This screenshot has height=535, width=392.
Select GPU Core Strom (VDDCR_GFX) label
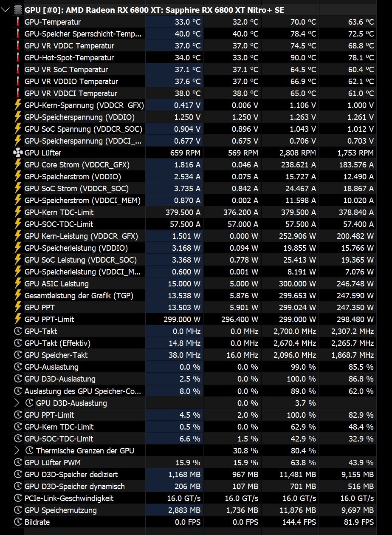tap(77, 164)
